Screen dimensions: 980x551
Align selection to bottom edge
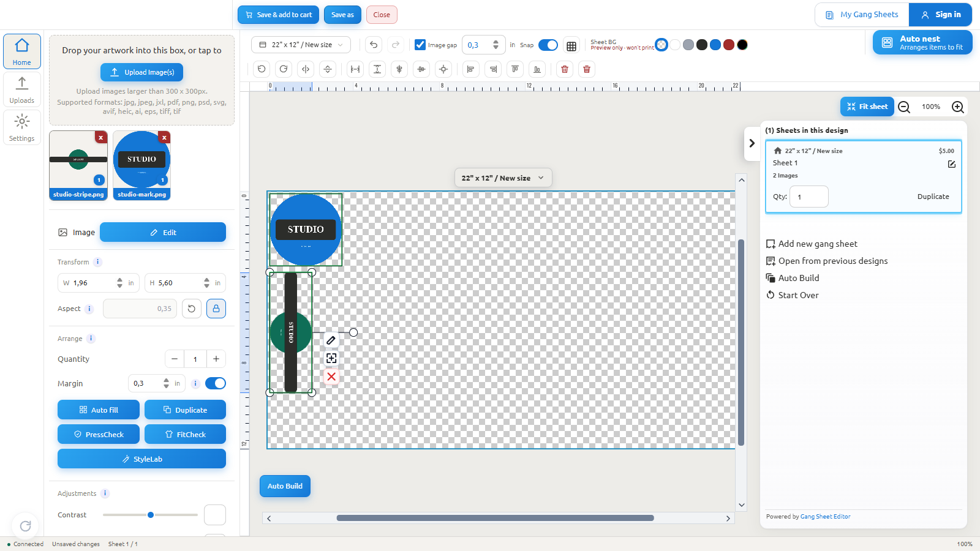pyautogui.click(x=537, y=69)
